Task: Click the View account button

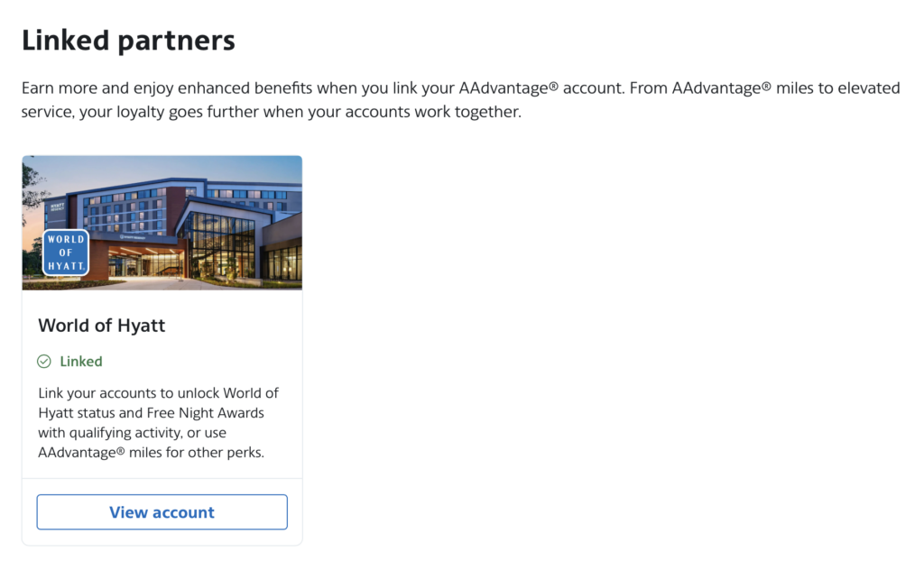Action: coord(162,512)
